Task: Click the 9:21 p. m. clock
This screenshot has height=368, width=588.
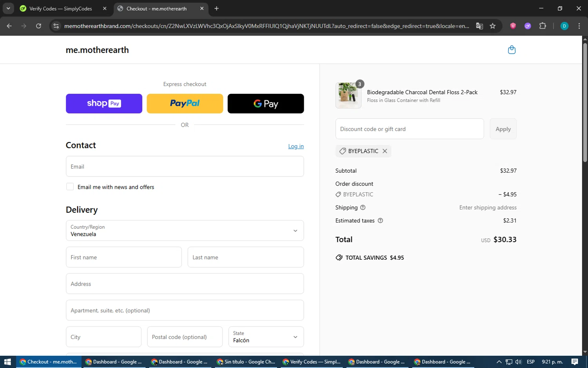Action: 552,362
